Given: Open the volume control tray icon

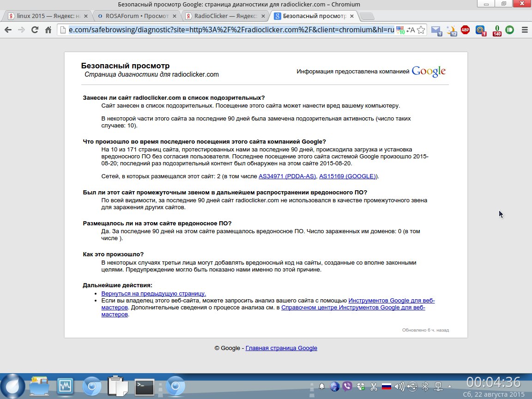Looking at the screenshot, I should point(399,387).
